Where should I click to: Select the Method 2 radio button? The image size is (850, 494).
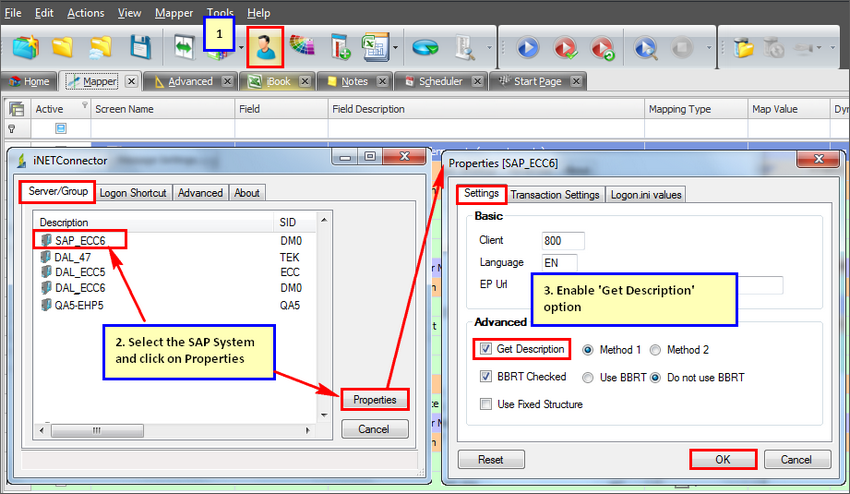coord(656,350)
